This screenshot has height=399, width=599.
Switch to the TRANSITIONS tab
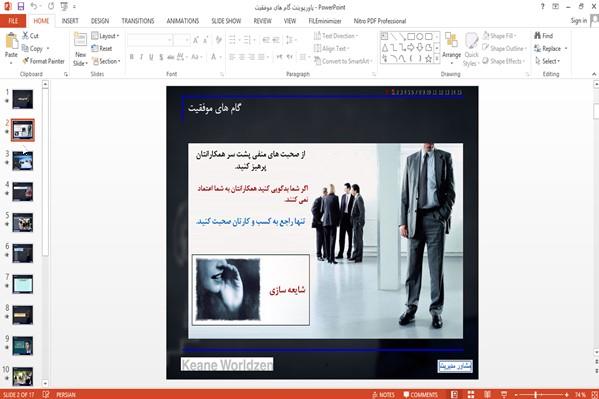tap(138, 21)
